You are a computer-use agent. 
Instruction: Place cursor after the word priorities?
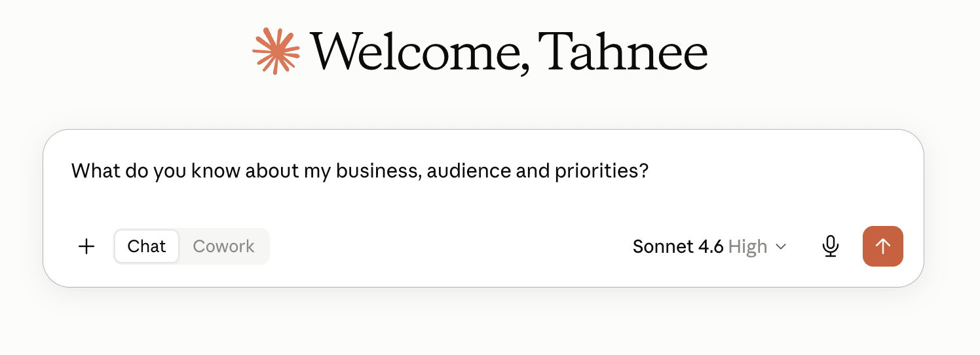point(649,171)
